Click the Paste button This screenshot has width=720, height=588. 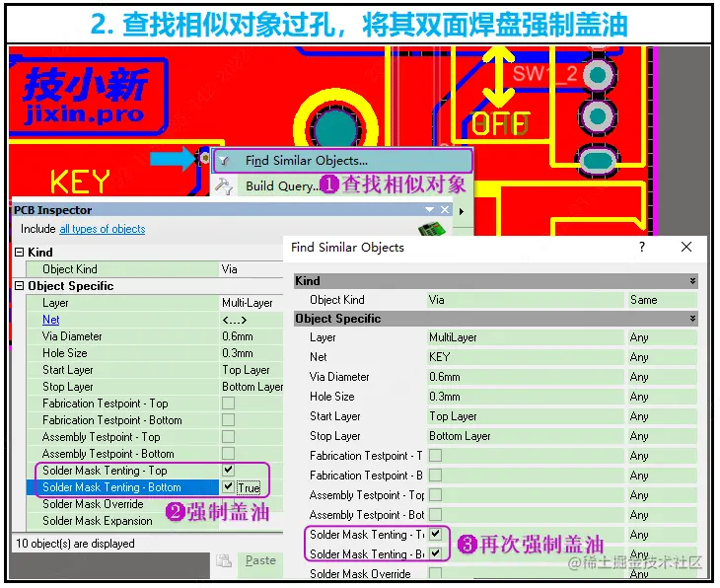click(260, 560)
